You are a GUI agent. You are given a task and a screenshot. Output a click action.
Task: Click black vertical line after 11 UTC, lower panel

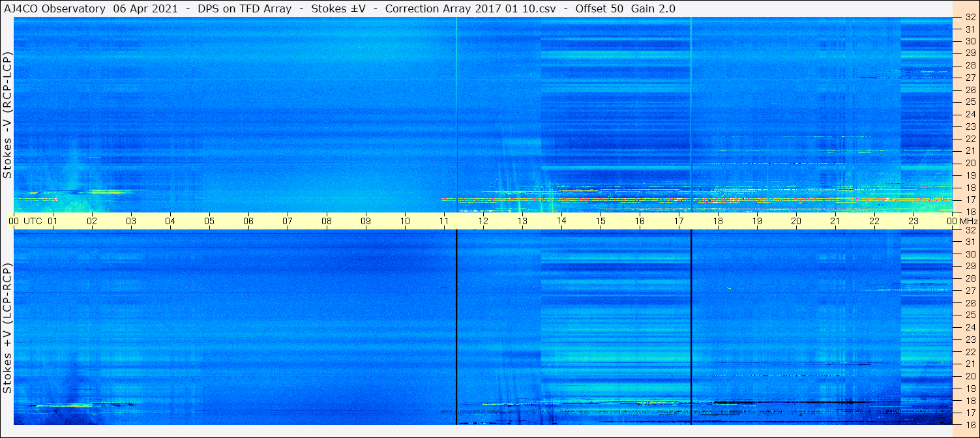(x=456, y=327)
